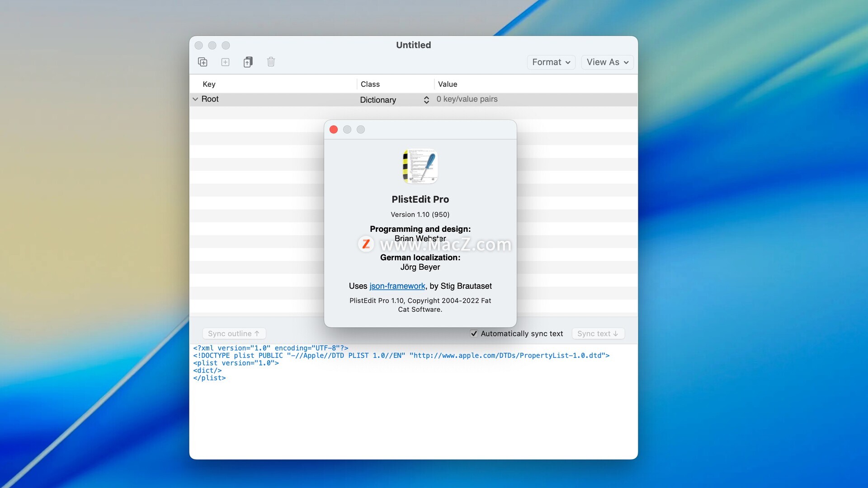The width and height of the screenshot is (868, 488).
Task: Click the paste clipboard toolbar icon
Action: click(x=248, y=62)
